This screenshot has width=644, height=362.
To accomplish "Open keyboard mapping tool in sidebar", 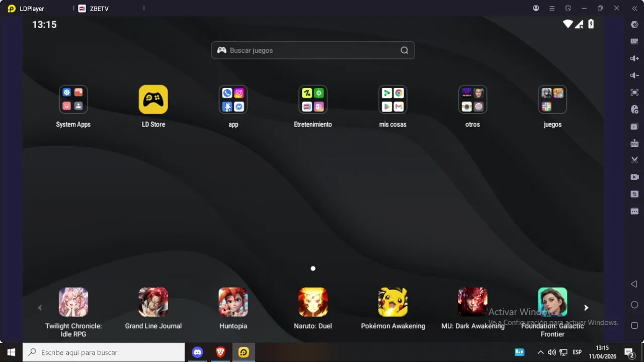I will pyautogui.click(x=634, y=42).
